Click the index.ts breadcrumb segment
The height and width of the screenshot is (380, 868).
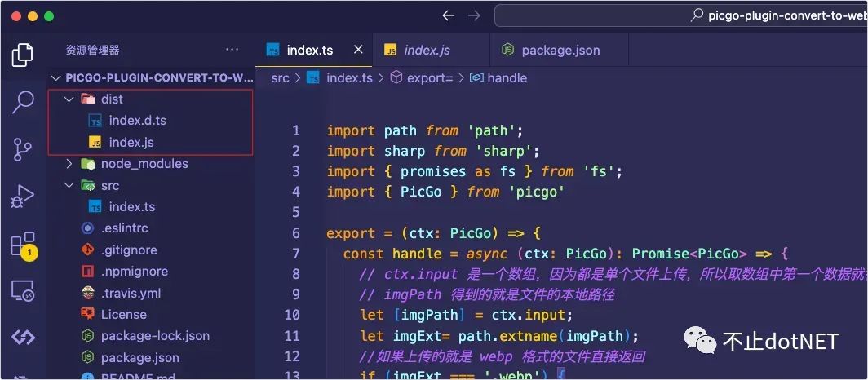(349, 78)
